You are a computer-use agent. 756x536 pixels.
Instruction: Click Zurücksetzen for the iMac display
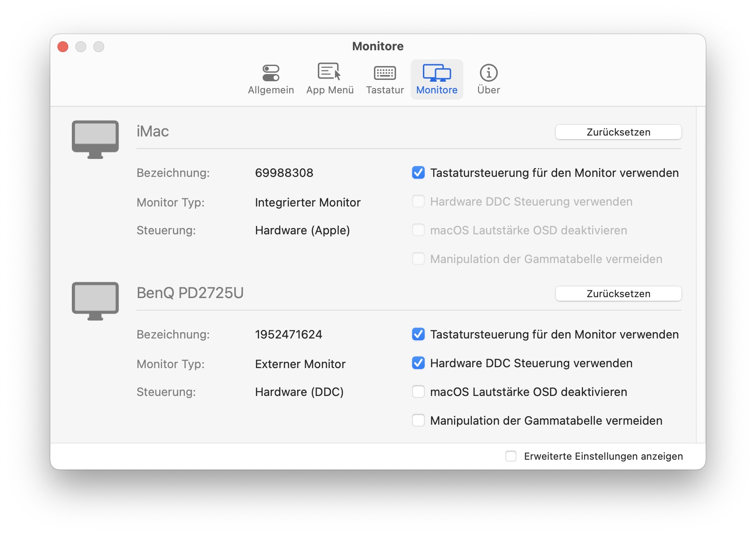(x=618, y=132)
